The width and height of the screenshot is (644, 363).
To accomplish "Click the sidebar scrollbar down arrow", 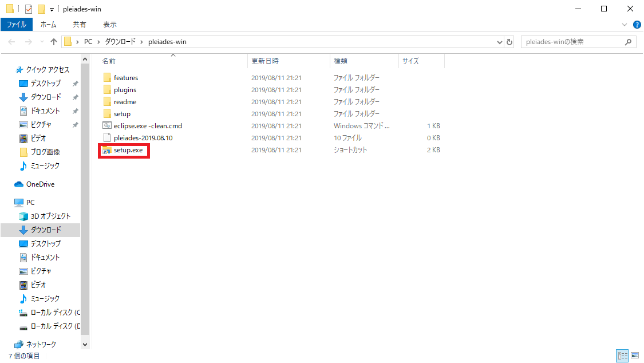I will (85, 345).
